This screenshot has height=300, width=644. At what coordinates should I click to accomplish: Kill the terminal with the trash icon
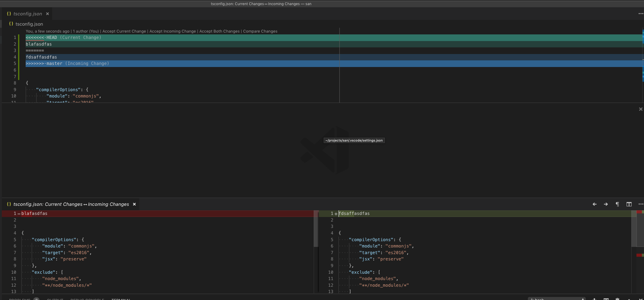[x=618, y=299]
